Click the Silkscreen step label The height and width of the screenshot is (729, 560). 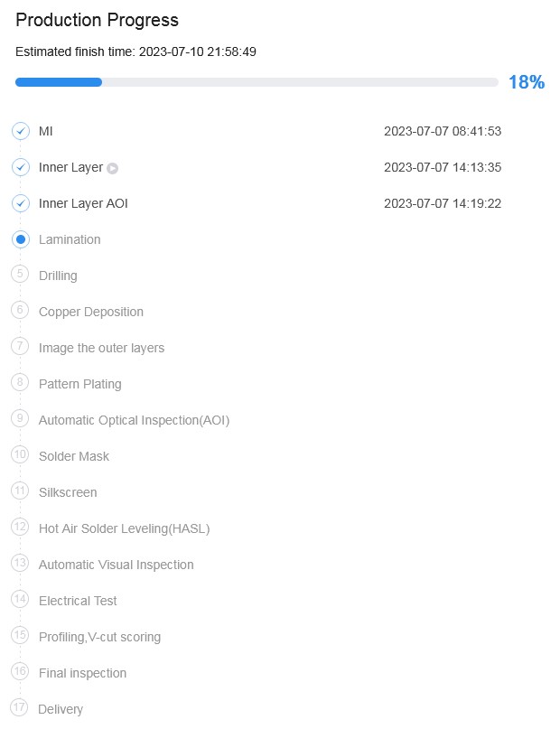[x=68, y=492]
